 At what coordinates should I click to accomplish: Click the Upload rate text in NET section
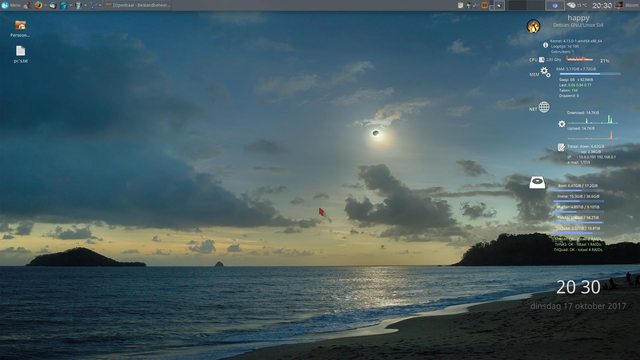click(x=581, y=129)
